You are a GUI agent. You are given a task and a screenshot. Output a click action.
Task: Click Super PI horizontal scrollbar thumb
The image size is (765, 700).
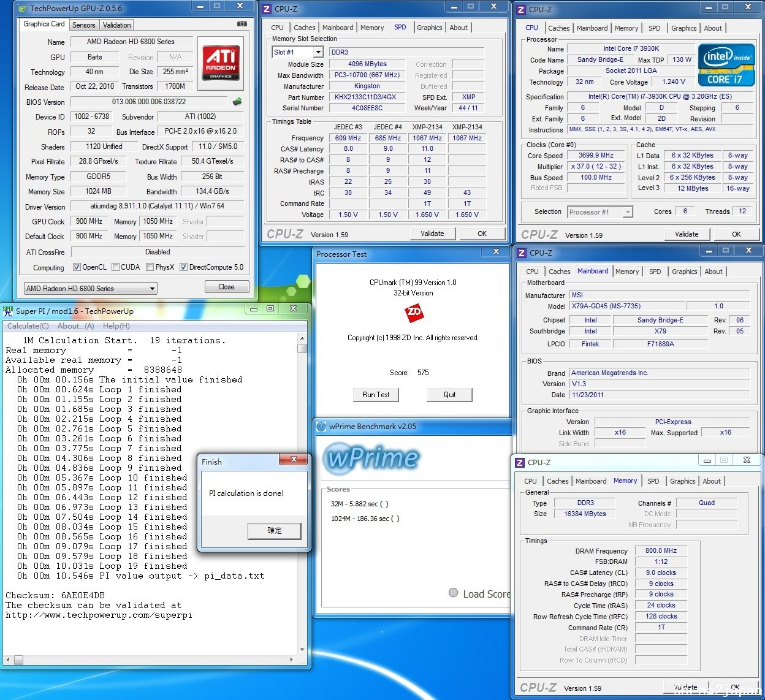pos(18,660)
